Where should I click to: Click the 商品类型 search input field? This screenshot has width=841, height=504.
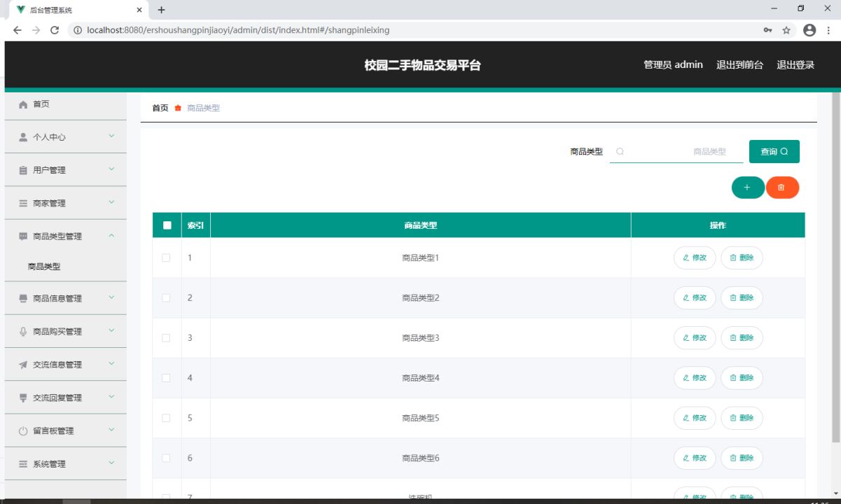(676, 151)
